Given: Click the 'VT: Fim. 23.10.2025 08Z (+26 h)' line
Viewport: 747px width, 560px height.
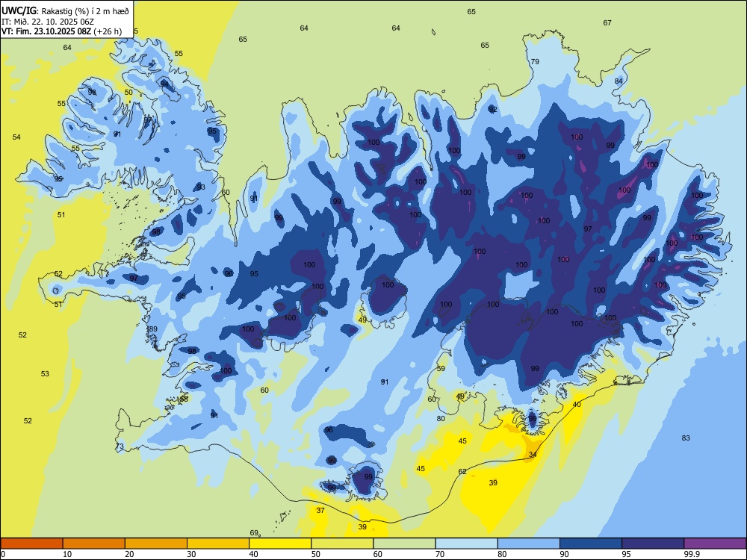Looking at the screenshot, I should (x=61, y=31).
